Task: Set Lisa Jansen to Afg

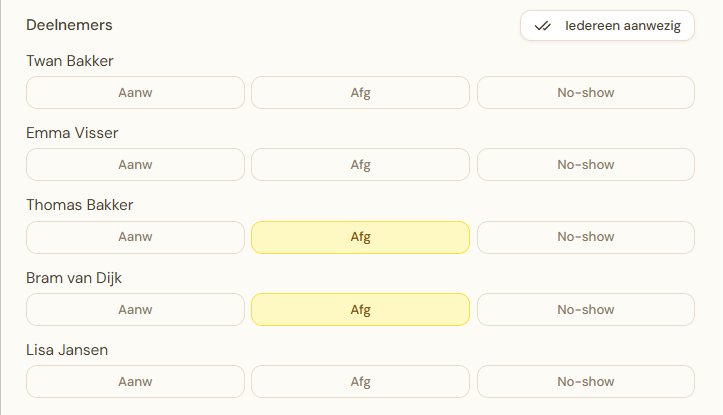Action: (360, 381)
